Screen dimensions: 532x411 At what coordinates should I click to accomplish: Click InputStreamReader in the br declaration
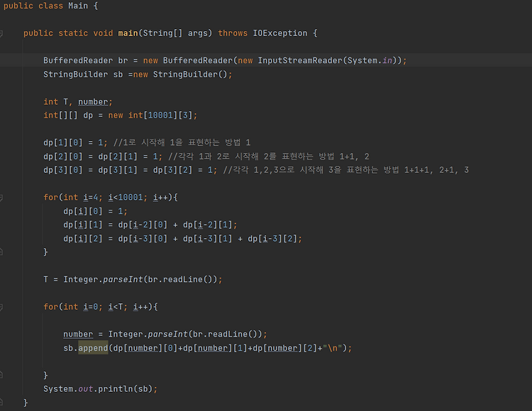coord(300,61)
